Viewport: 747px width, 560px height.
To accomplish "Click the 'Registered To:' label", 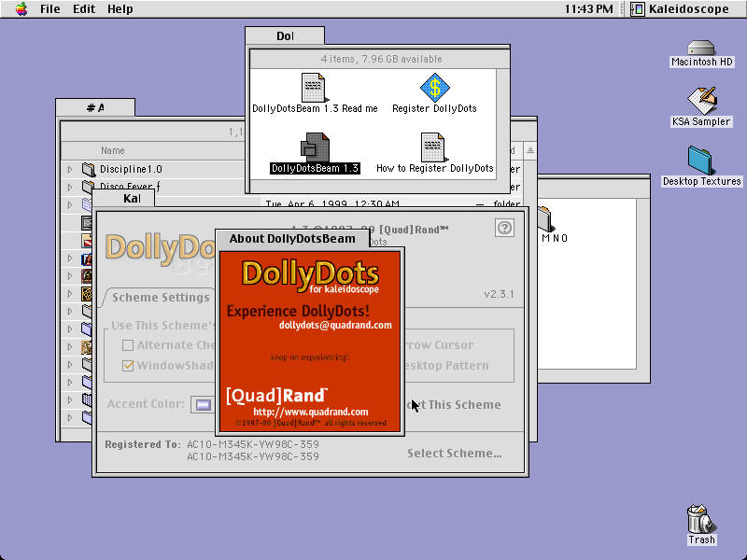I will point(143,444).
